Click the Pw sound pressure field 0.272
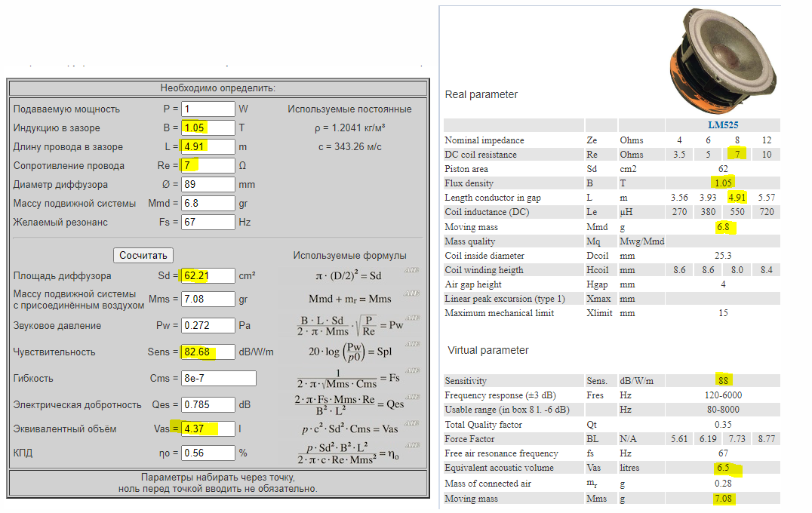Image resolution: width=812 pixels, height=513 pixels. pos(208,326)
